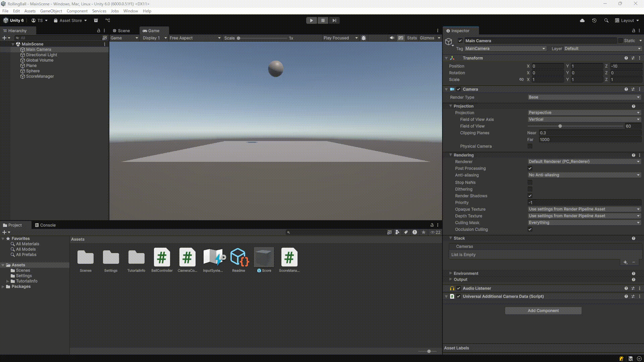Open the Free Aspect dropdown

pyautogui.click(x=195, y=38)
